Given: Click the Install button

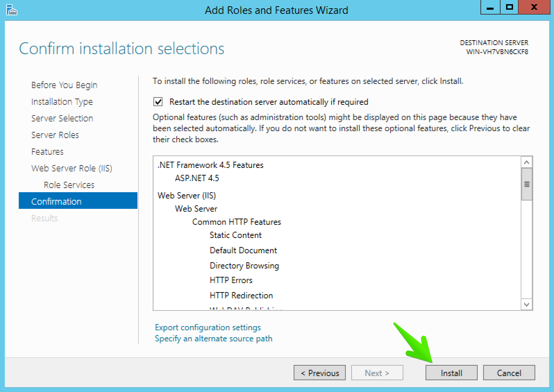Looking at the screenshot, I should tap(451, 373).
